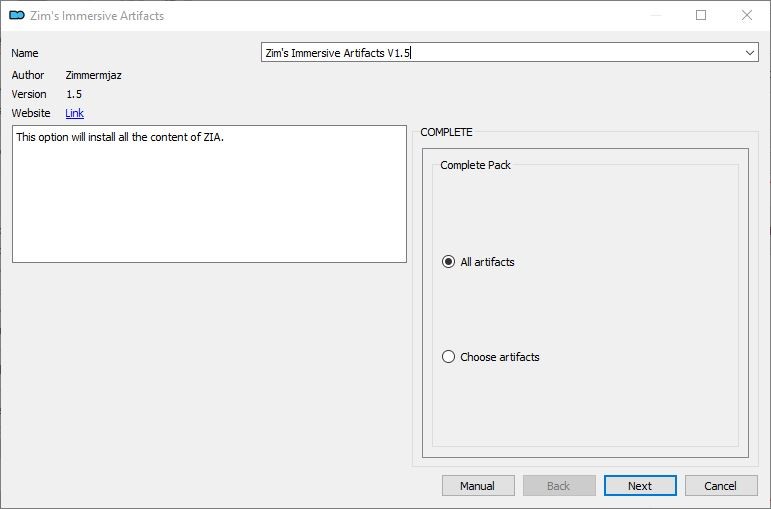Open the Website Link hyperlink
The width and height of the screenshot is (771, 509).
74,113
